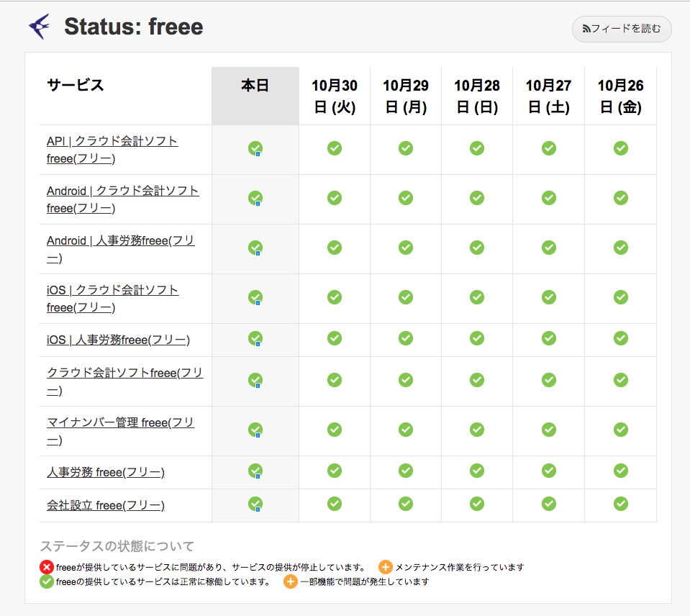Click 10月29日 status check for API row
Image resolution: width=690 pixels, height=616 pixels.
click(406, 148)
